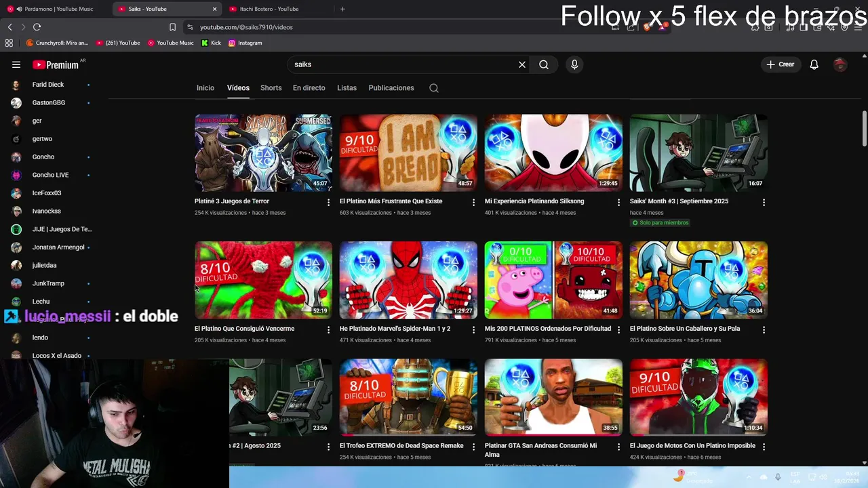The width and height of the screenshot is (868, 488).
Task: Switch to Perdamono YouTube Music browser tab
Action: pos(54,9)
